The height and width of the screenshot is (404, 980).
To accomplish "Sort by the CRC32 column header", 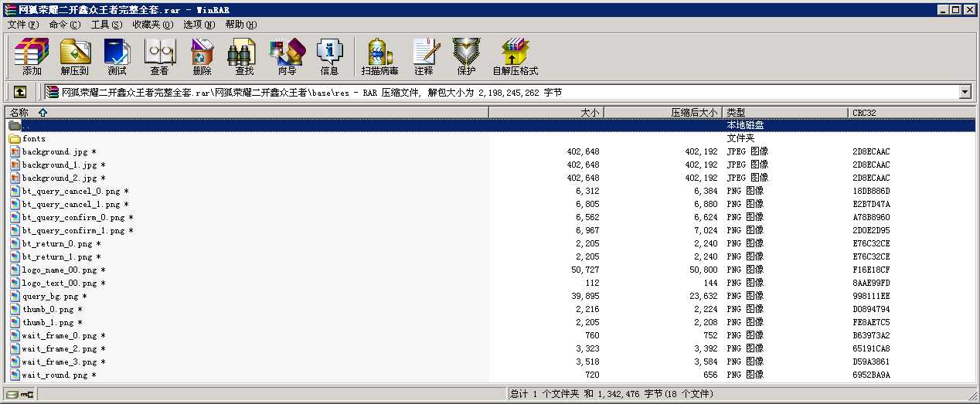I will (913, 112).
